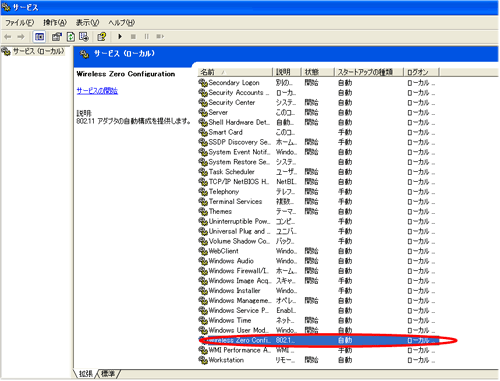Sort by 名前 column header

pyautogui.click(x=235, y=72)
